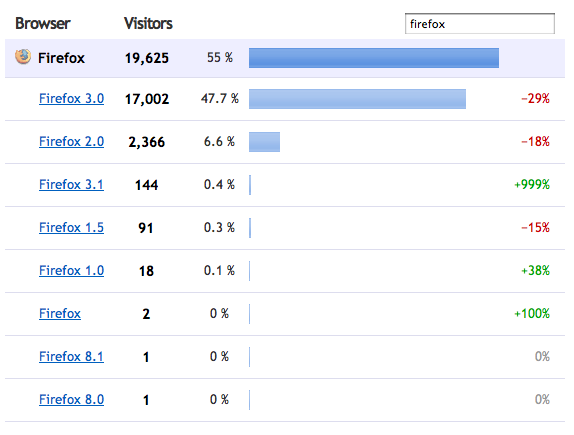Click the Firefox browser logo icon
Viewport: 574px width, 435px height.
coord(23,57)
